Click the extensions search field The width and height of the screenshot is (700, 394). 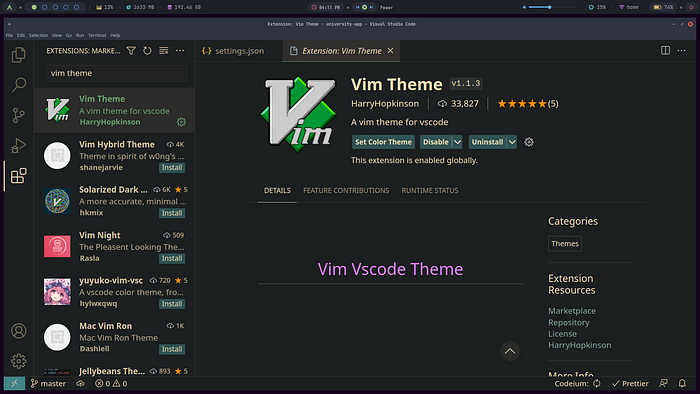click(117, 73)
